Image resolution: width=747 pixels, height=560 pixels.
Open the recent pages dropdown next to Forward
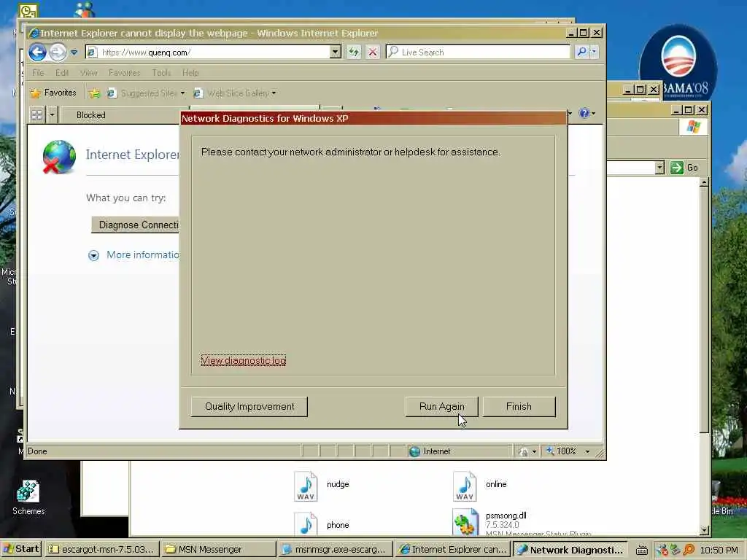[x=74, y=52]
